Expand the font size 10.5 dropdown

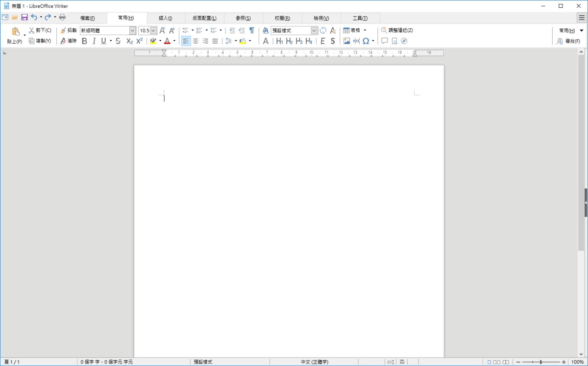(153, 30)
